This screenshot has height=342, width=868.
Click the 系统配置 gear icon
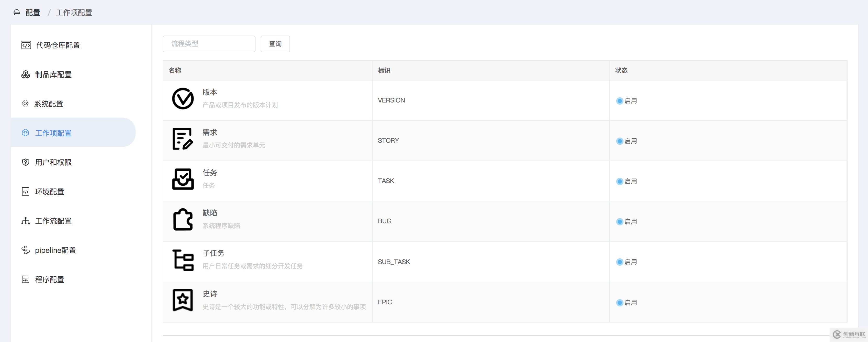(25, 104)
